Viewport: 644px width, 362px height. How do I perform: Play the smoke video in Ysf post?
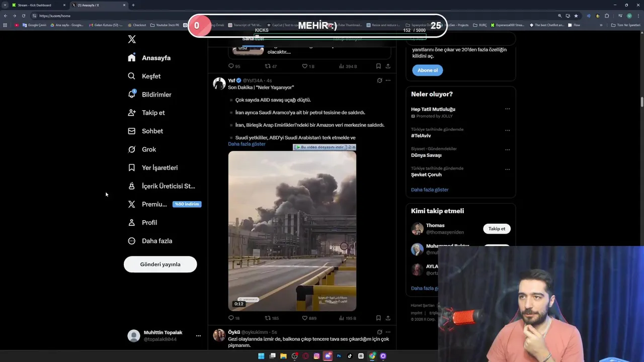pyautogui.click(x=292, y=231)
